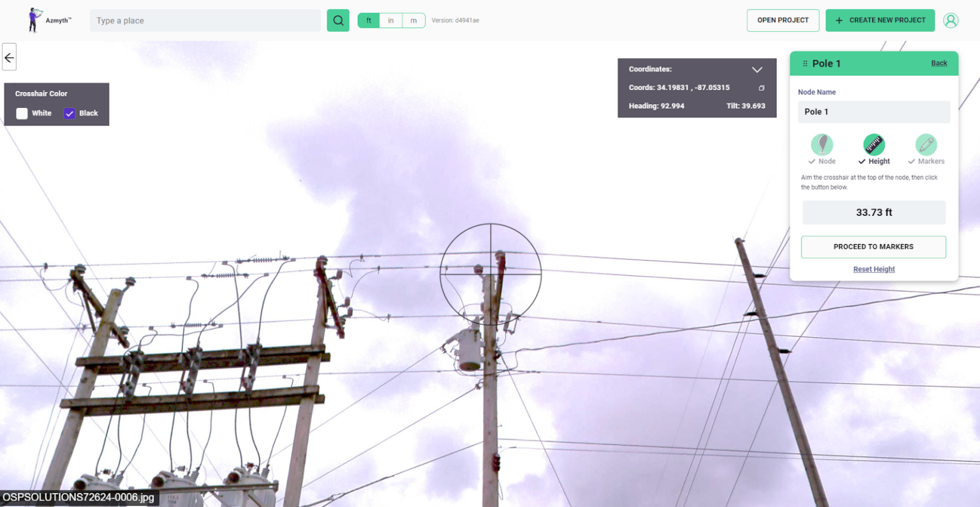Switch measurement units to inches
The image size is (980, 507).
(x=390, y=20)
